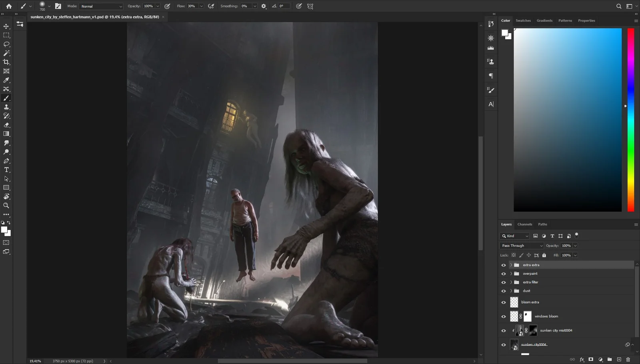Activate the Zoom tool
The image size is (640, 364).
click(x=6, y=206)
